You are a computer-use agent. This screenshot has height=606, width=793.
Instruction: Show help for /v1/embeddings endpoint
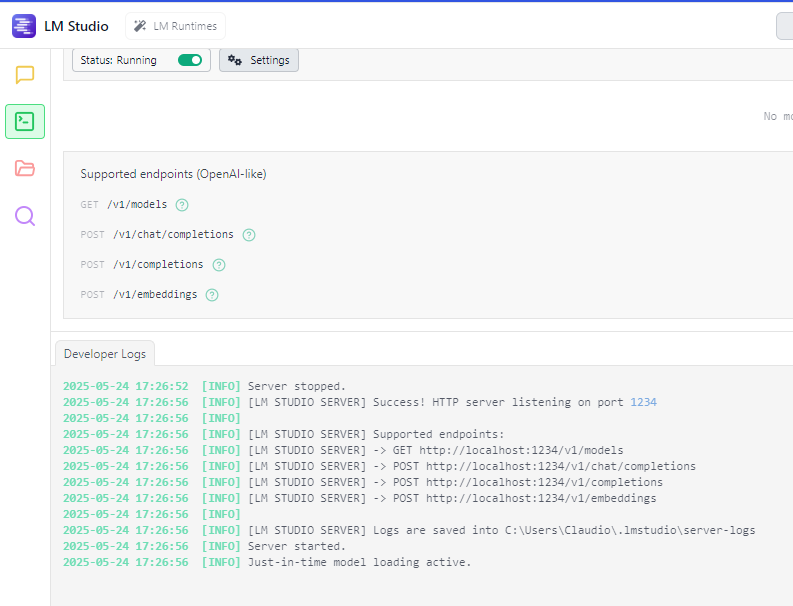pyautogui.click(x=212, y=295)
